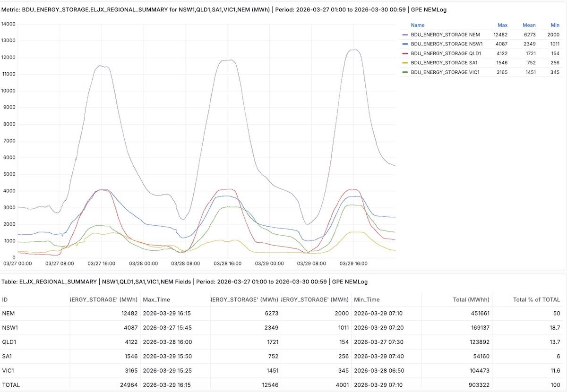Sort table by Max_Time column header

(156, 299)
